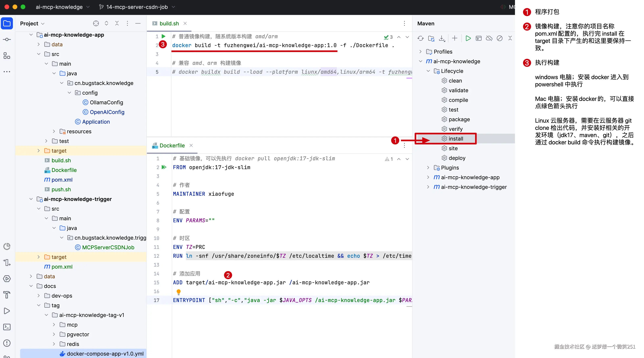Open push.sh file
The image size is (644, 358).
tap(58, 189)
